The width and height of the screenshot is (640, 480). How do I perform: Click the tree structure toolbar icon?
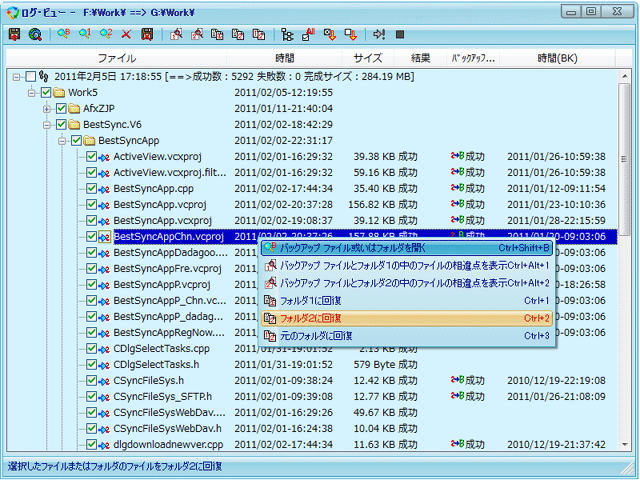tap(287, 34)
